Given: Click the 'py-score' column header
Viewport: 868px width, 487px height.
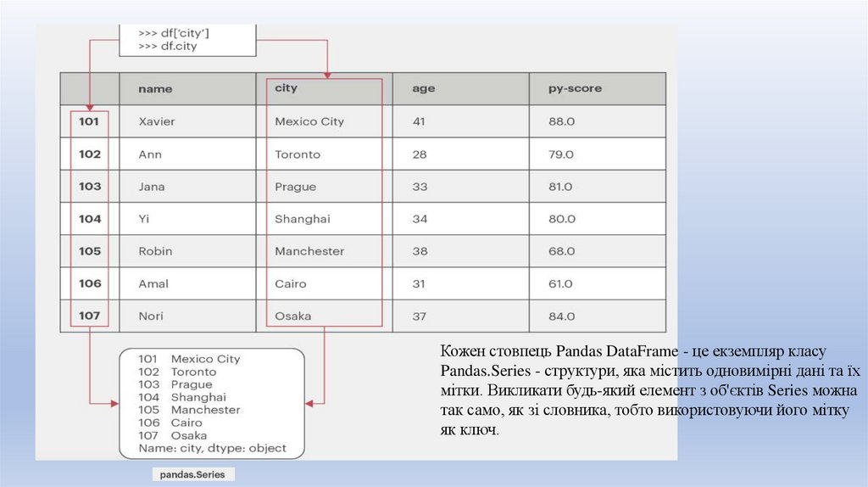Looking at the screenshot, I should point(575,88).
